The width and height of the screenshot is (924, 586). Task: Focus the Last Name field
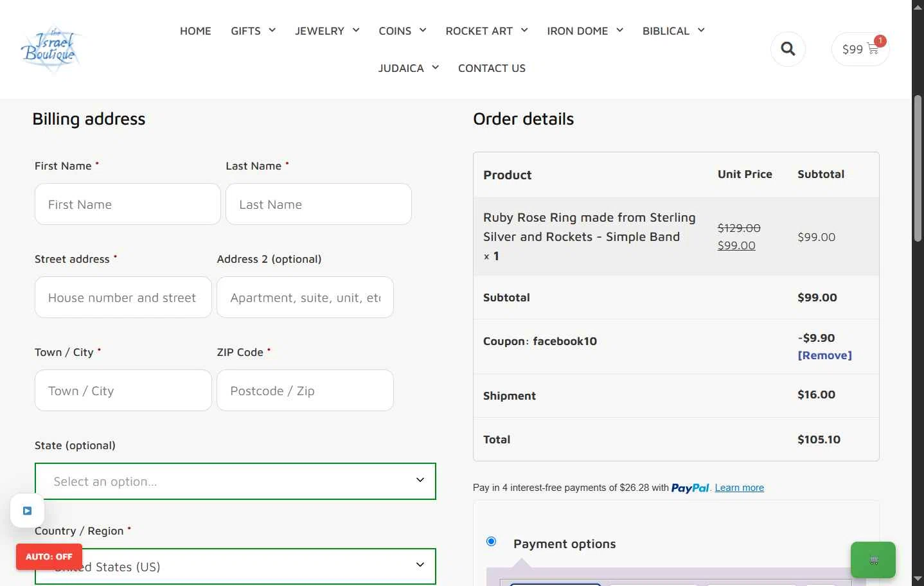click(319, 204)
